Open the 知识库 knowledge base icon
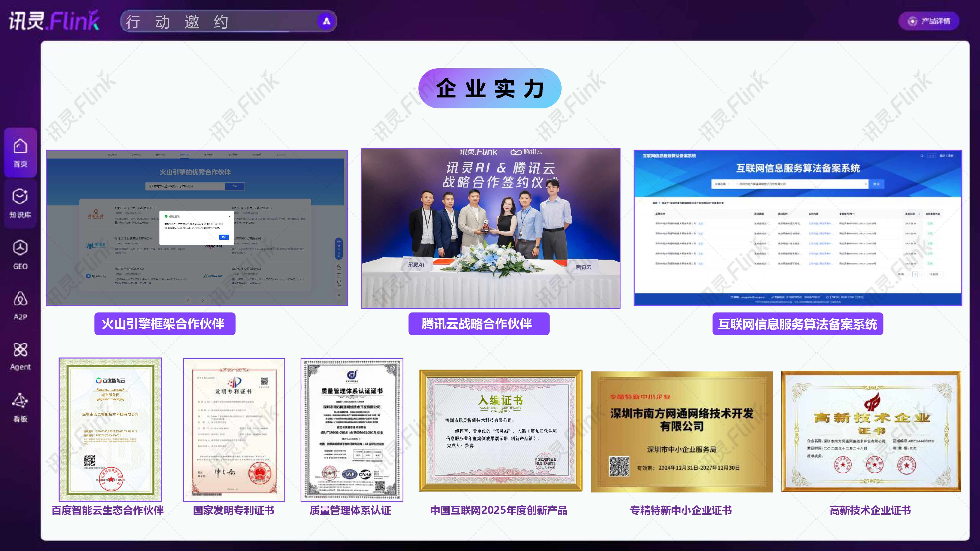The width and height of the screenshot is (980, 551). point(20,204)
